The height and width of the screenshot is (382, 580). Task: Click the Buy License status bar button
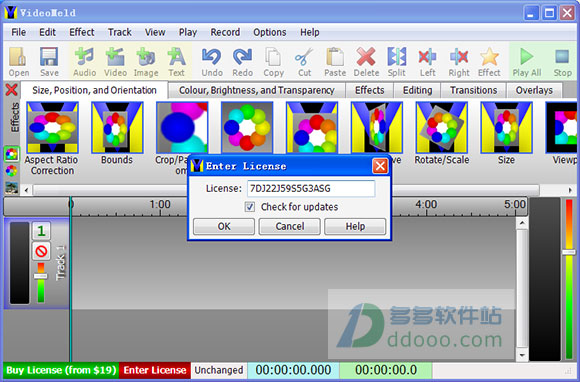tap(61, 370)
